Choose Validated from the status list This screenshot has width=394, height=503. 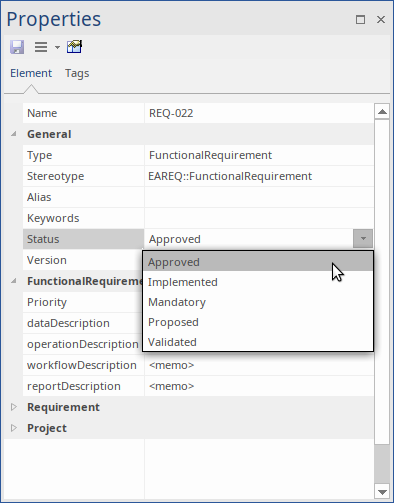(x=257, y=342)
